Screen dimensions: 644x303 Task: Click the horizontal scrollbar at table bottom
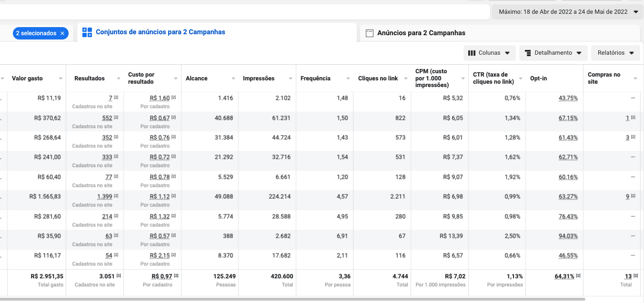coord(292,299)
